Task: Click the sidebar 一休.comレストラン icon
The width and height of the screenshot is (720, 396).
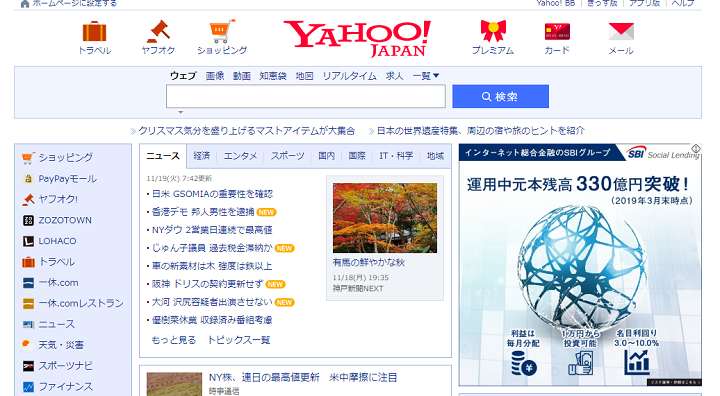Action: tap(28, 304)
